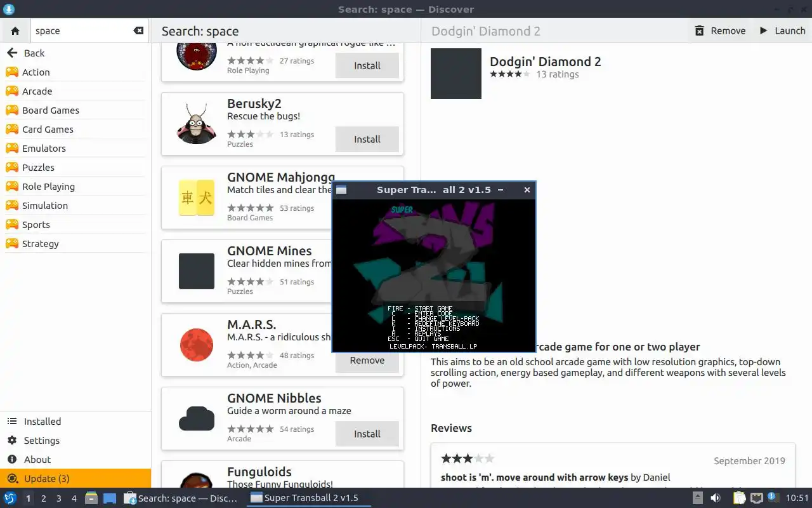This screenshot has height=508, width=812.
Task: Remove Dodgin' Diamond 2 via header button
Action: click(x=720, y=30)
